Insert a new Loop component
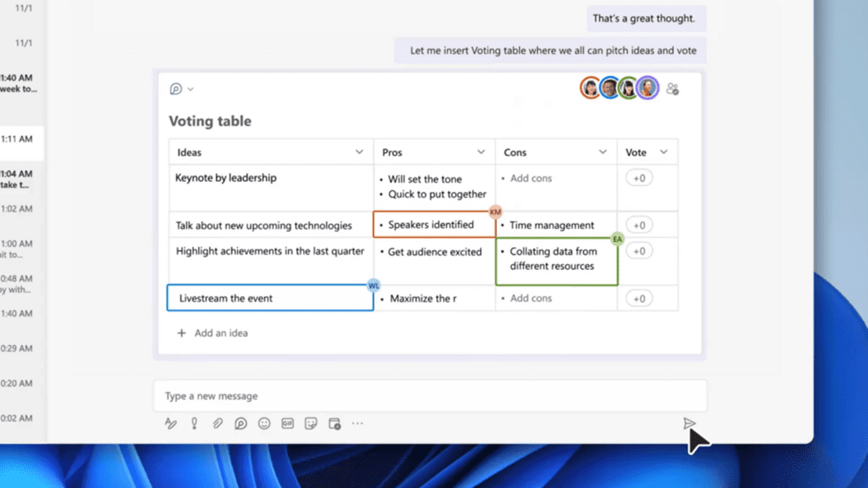868x488 pixels. point(241,423)
